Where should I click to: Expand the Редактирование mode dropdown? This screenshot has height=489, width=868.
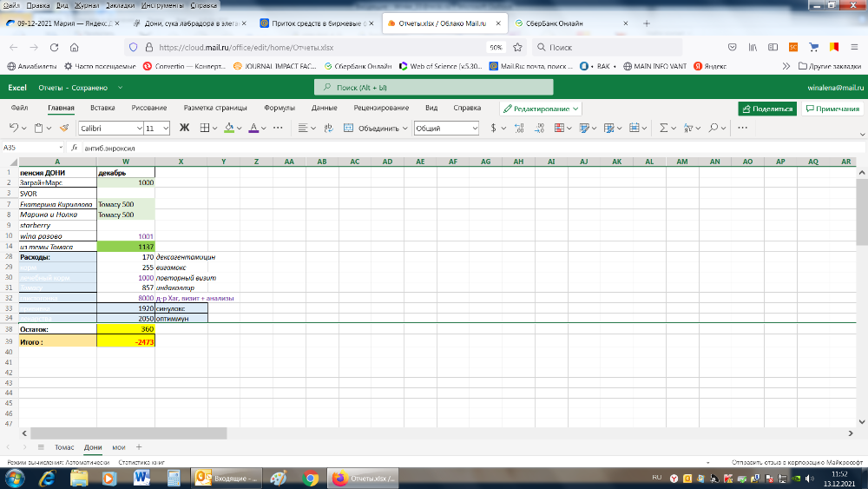541,109
